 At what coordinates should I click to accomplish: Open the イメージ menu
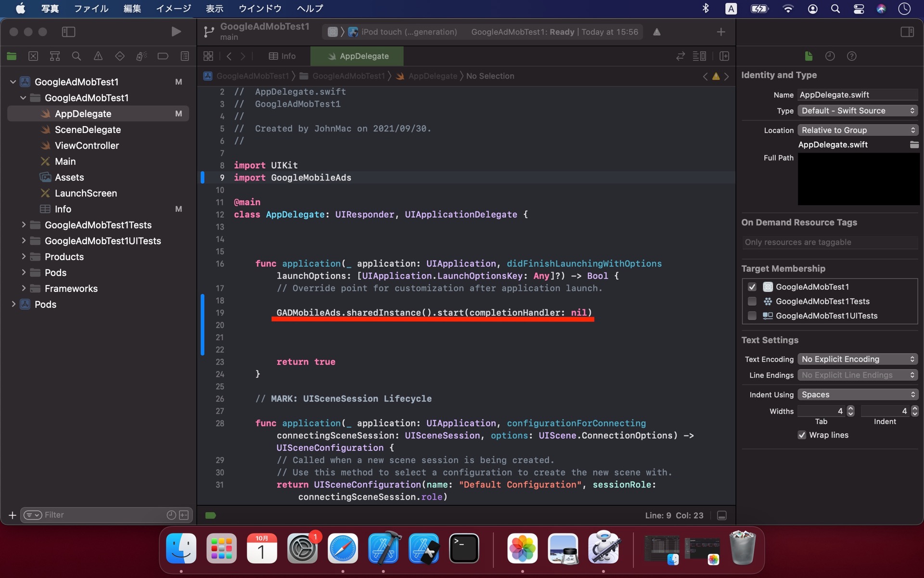[x=173, y=8]
